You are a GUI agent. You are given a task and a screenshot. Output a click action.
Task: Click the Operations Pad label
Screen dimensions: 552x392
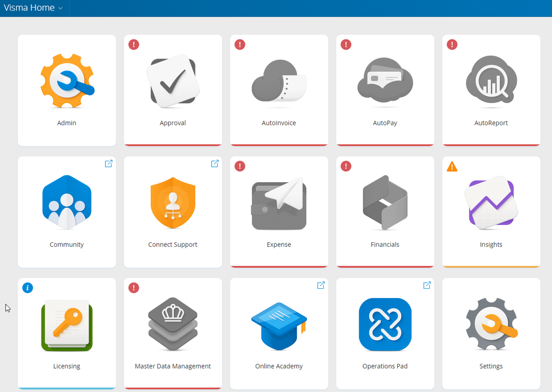(x=385, y=366)
